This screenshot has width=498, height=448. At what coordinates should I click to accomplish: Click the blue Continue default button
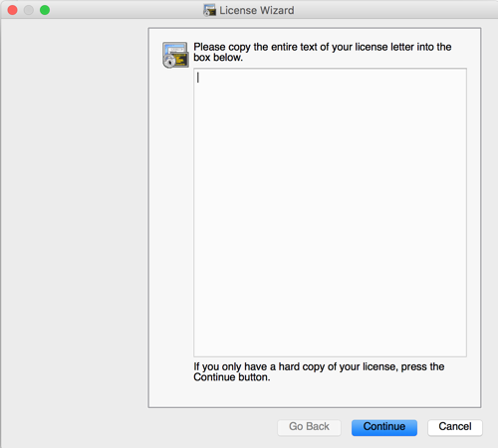pos(384,427)
